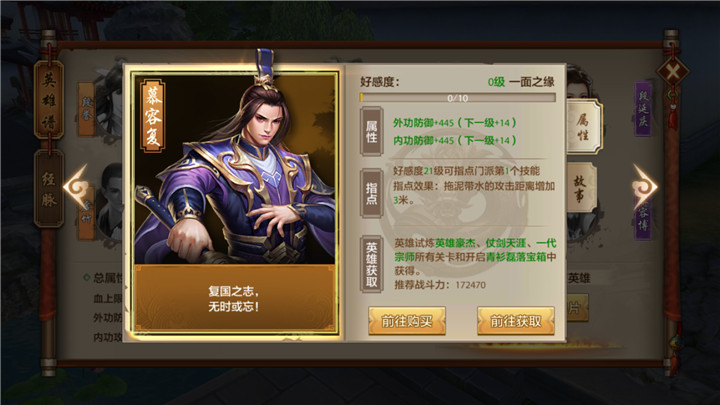Image resolution: width=720 pixels, height=405 pixels.
Task: Go to the previous hero with left arrow
Action: [76, 186]
